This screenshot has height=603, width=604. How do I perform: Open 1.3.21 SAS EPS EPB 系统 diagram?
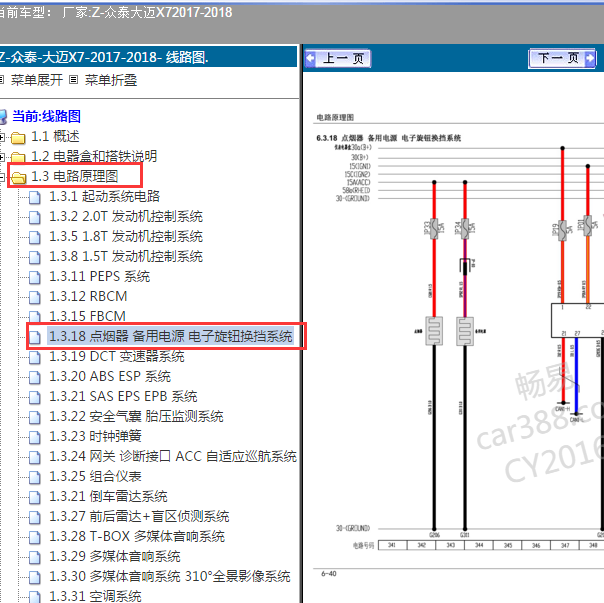[123, 396]
